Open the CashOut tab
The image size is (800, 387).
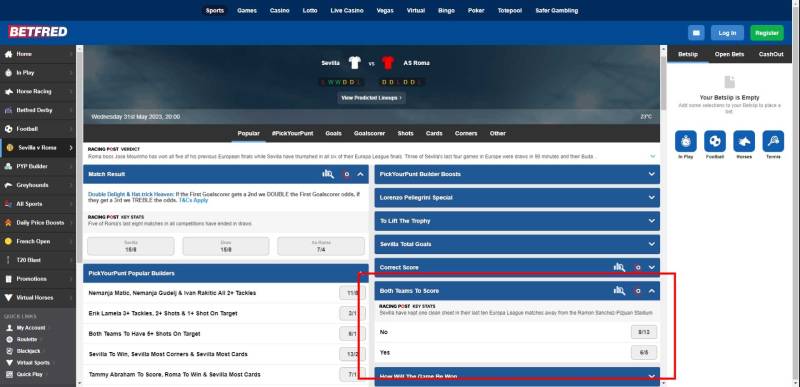coord(771,54)
